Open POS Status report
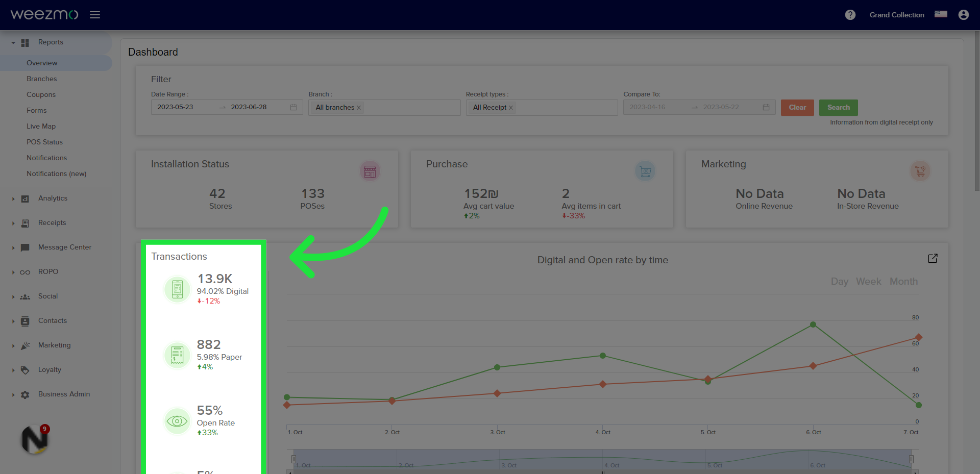This screenshot has width=980, height=474. 44,142
